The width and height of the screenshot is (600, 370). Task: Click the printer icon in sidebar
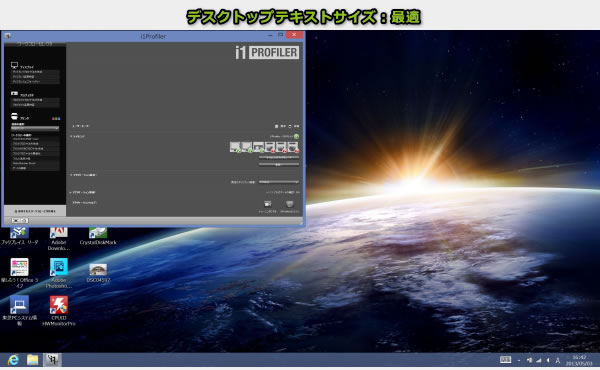click(x=15, y=116)
